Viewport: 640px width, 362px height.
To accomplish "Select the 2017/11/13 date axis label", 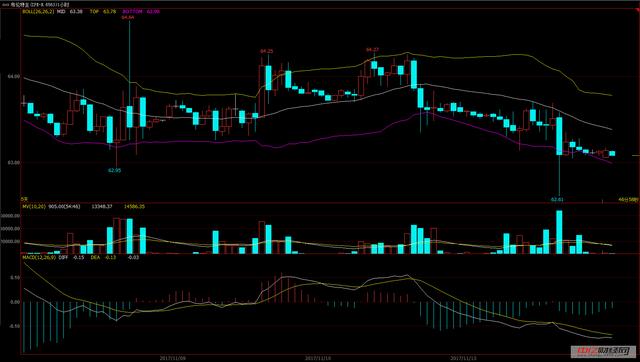I will click(x=463, y=358).
